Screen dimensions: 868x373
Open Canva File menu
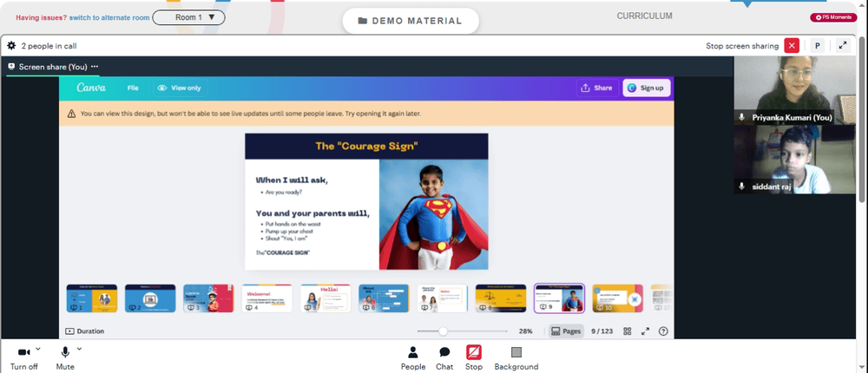tap(133, 88)
